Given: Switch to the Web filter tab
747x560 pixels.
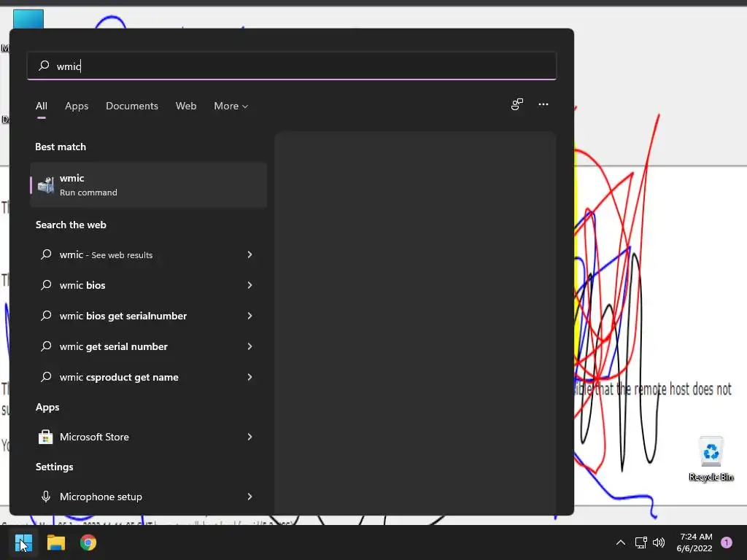Looking at the screenshot, I should tap(186, 106).
